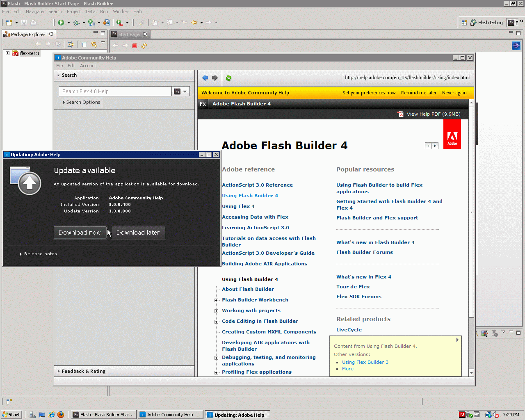Open Using Flex Builder 3 link

(x=365, y=362)
